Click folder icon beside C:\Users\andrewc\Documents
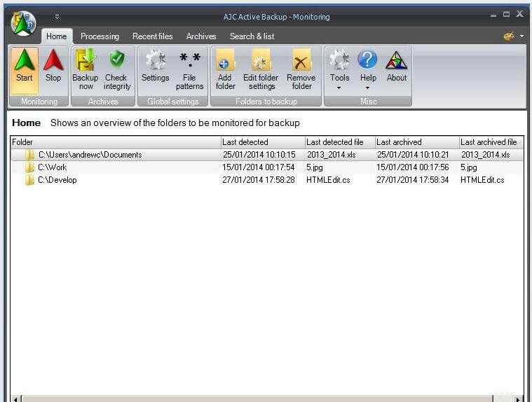This screenshot has width=532, height=402. click(x=30, y=155)
